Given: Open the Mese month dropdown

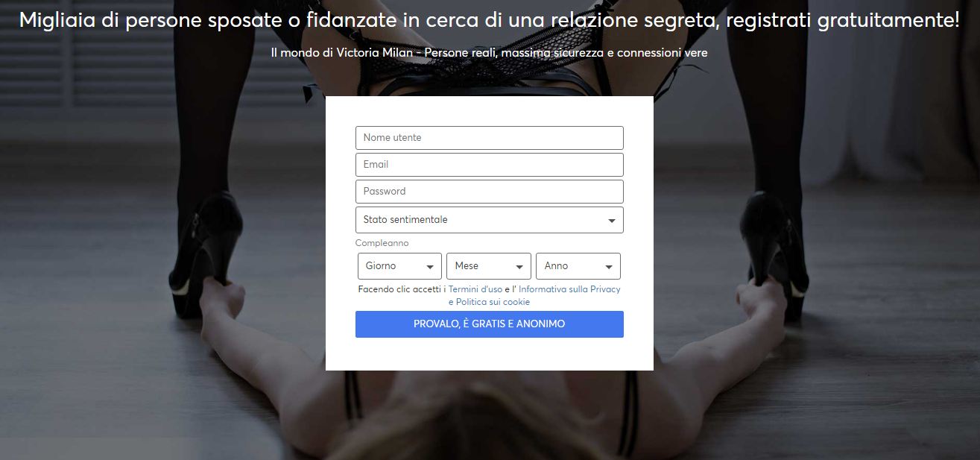Looking at the screenshot, I should tap(489, 266).
